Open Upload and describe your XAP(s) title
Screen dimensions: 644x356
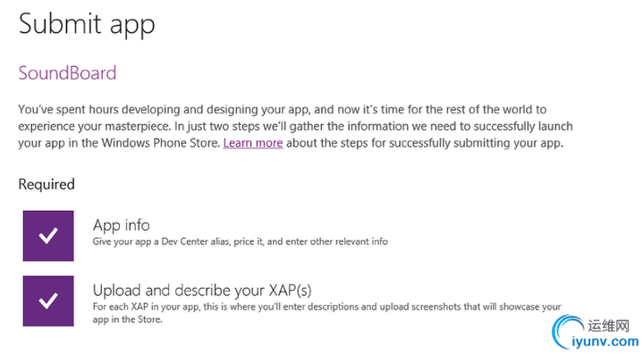pyautogui.click(x=202, y=291)
